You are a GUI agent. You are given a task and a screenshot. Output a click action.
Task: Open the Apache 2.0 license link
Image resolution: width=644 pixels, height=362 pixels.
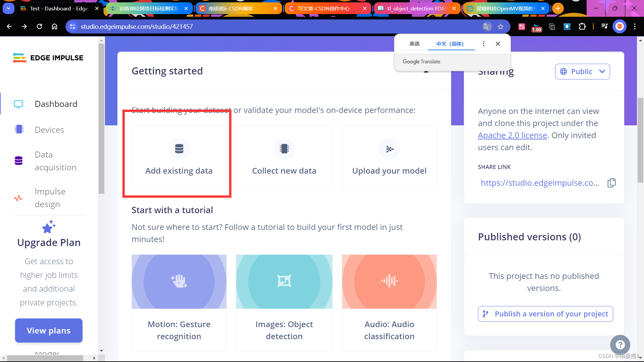click(x=512, y=135)
